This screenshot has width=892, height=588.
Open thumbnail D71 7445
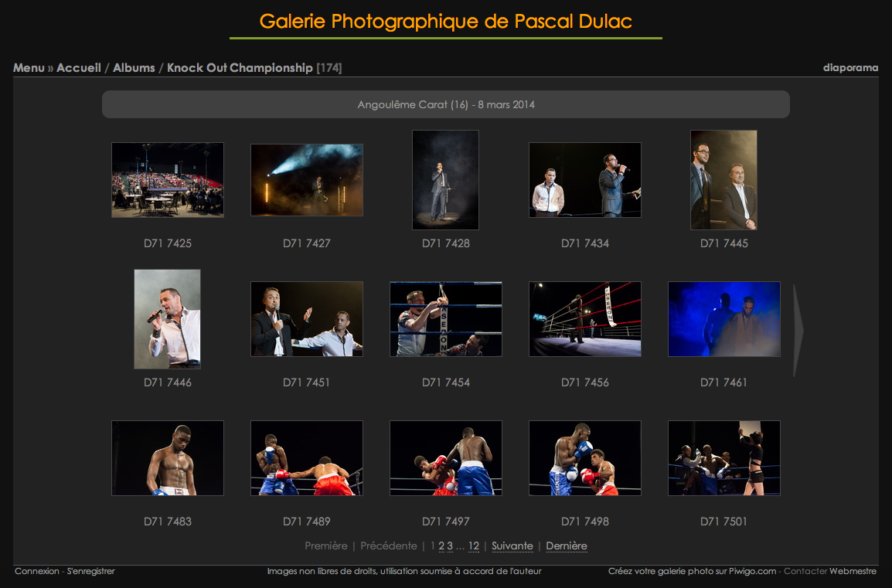coord(723,180)
